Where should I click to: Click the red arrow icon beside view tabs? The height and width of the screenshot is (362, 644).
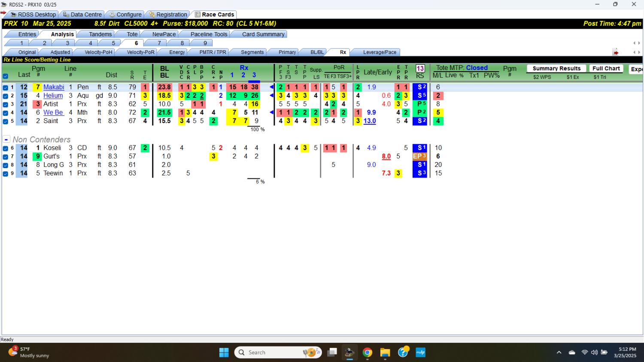[x=616, y=52]
